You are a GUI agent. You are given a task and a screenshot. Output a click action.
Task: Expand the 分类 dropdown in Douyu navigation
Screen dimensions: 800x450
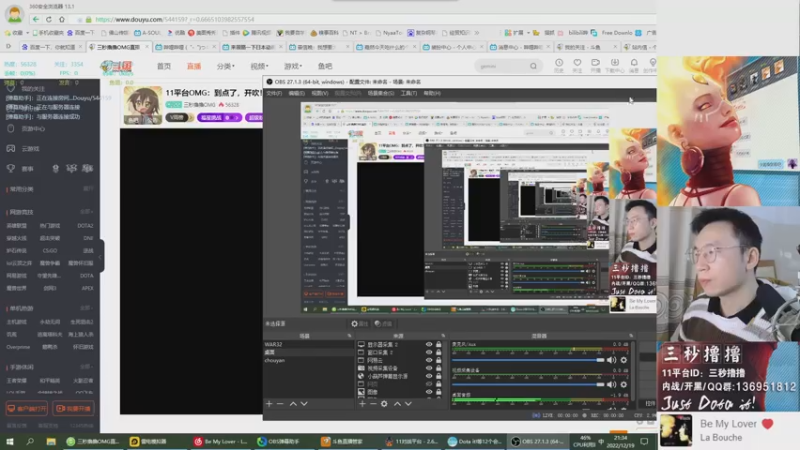point(226,66)
